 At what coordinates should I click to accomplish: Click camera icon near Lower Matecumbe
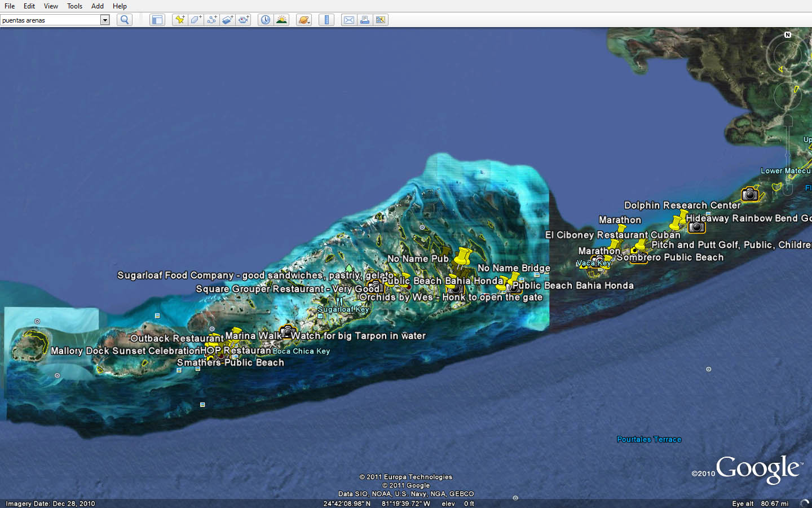(x=750, y=195)
